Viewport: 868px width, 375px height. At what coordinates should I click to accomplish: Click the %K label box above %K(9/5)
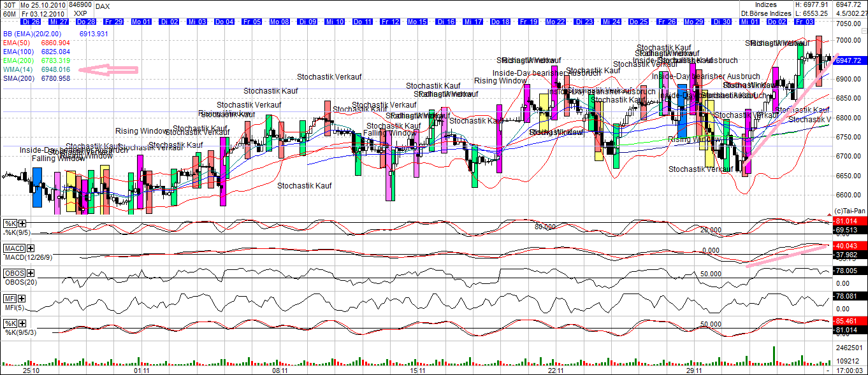coord(11,223)
